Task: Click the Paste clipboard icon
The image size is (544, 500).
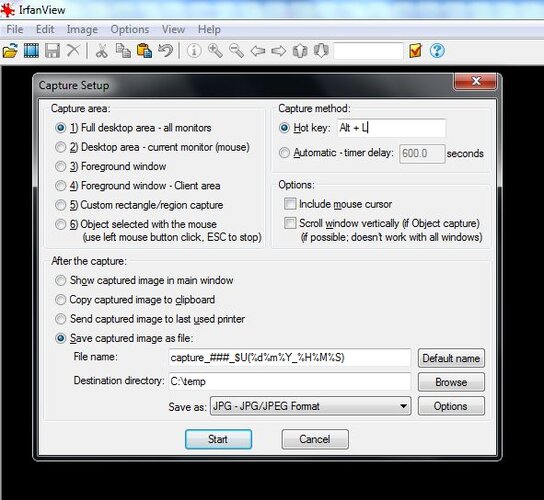Action: pos(144,51)
